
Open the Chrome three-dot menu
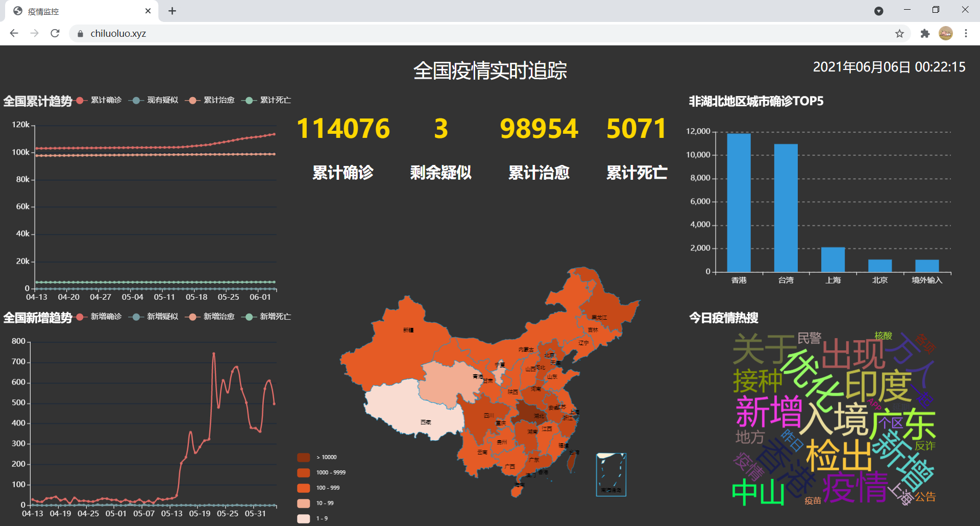966,33
